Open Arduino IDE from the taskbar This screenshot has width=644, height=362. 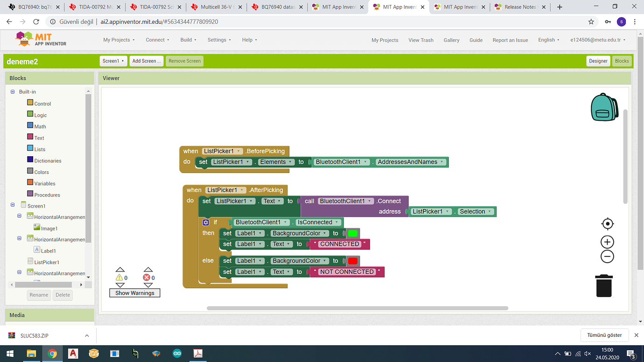click(177, 354)
